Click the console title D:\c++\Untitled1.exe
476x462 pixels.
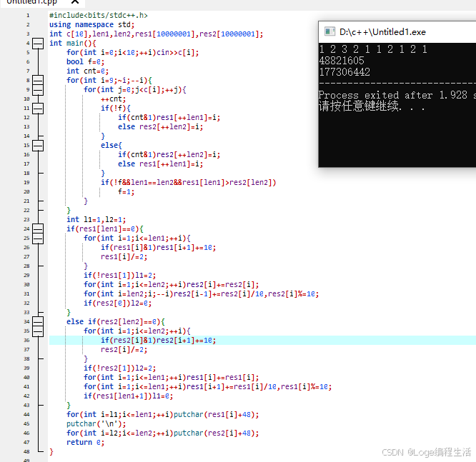[382, 32]
